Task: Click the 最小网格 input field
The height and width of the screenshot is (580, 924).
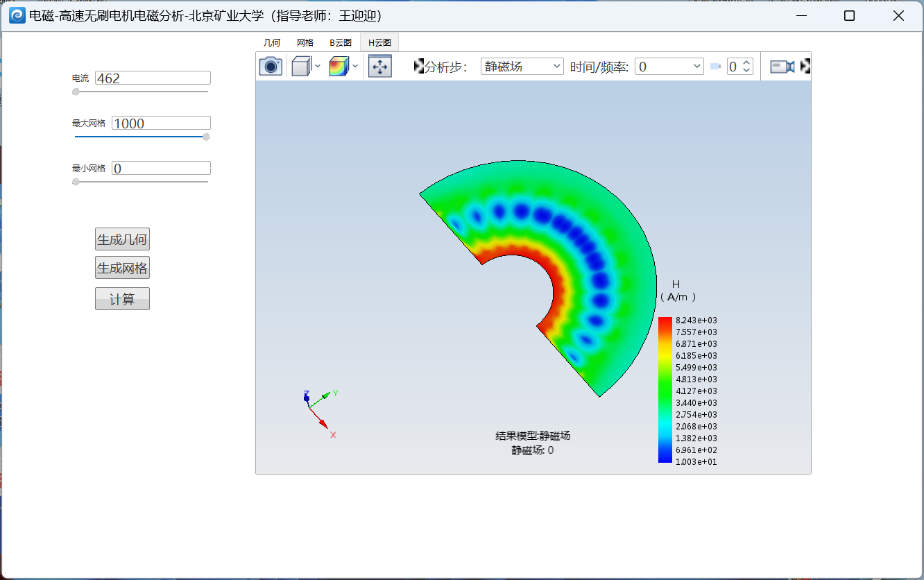Action: point(161,168)
